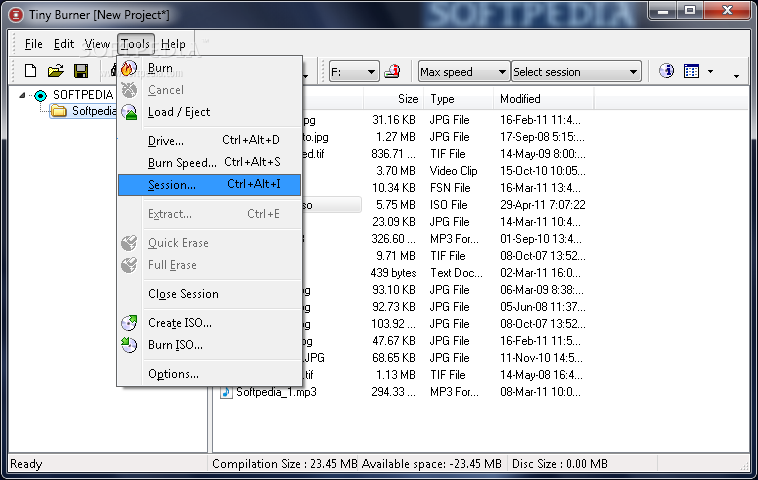This screenshot has width=758, height=480.
Task: Choose Create ISO... menu entry
Action: tap(209, 323)
